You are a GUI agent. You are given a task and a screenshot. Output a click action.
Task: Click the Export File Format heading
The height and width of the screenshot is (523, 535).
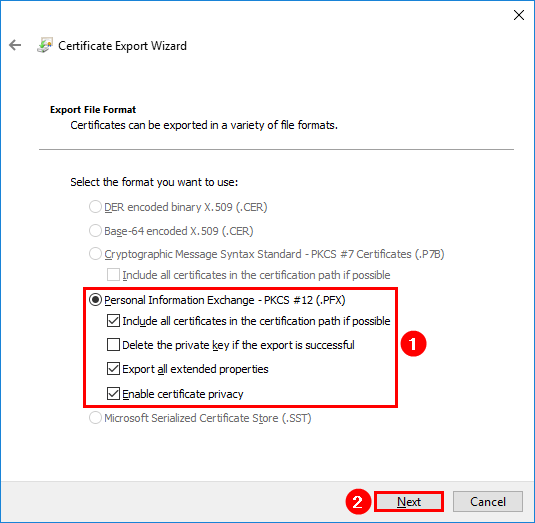click(x=93, y=110)
